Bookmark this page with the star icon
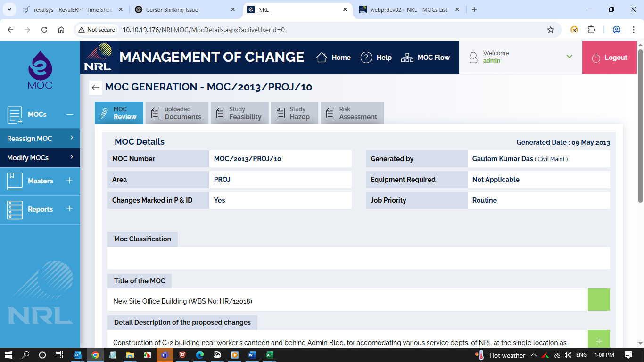The width and height of the screenshot is (644, 362). point(550,30)
